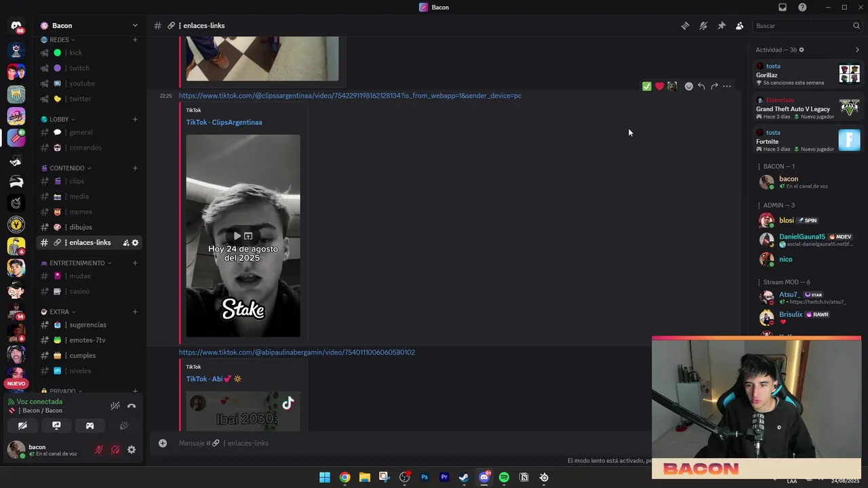Open blosi member profile

[x=787, y=220]
